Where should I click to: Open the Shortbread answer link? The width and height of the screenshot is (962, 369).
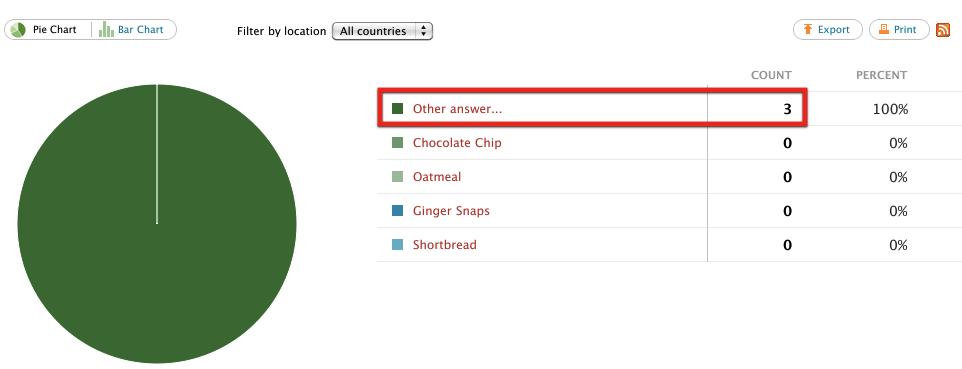[445, 245]
